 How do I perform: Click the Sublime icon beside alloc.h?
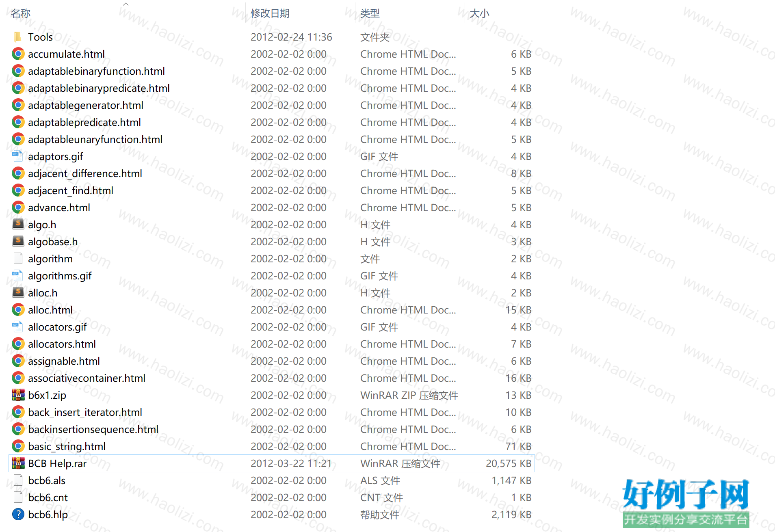18,292
